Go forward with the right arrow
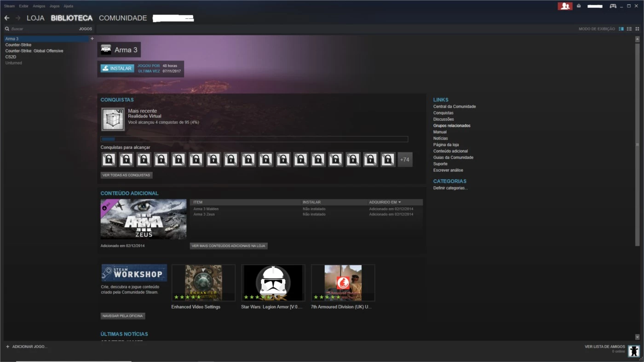644x362 pixels. (18, 18)
